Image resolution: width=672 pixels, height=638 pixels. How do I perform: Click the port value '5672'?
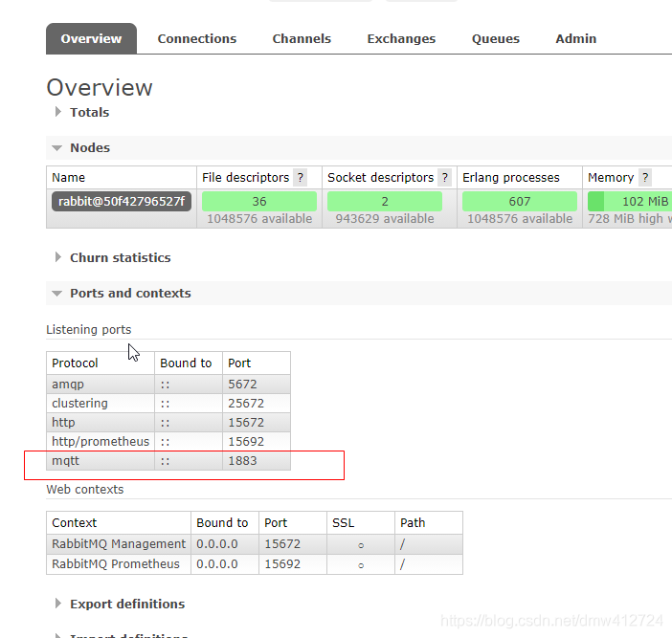[242, 385]
